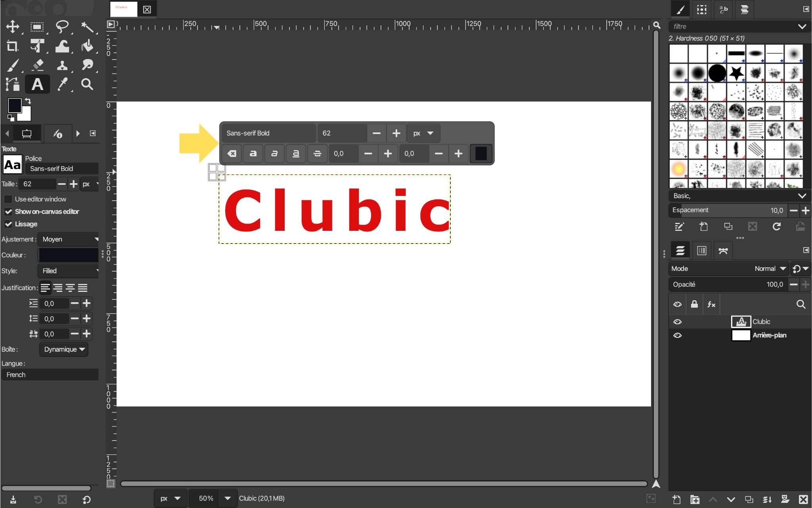
Task: Click the Arrière-plan layer thumbnail
Action: coord(741,335)
